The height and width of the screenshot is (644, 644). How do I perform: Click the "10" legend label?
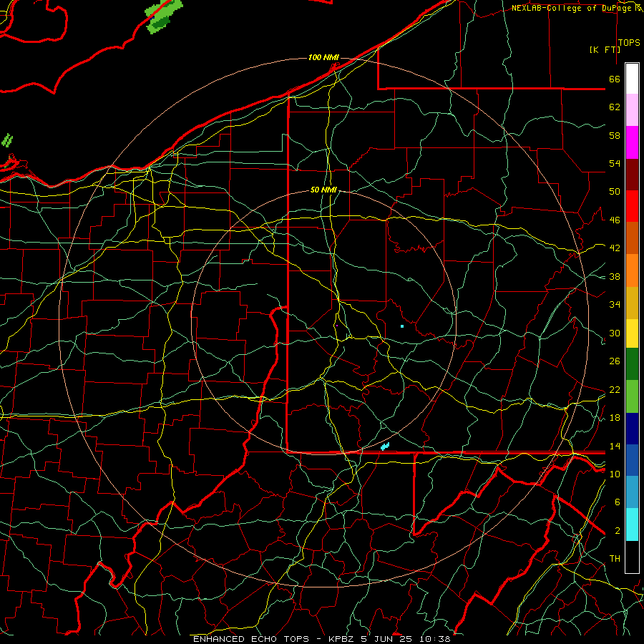(x=615, y=474)
